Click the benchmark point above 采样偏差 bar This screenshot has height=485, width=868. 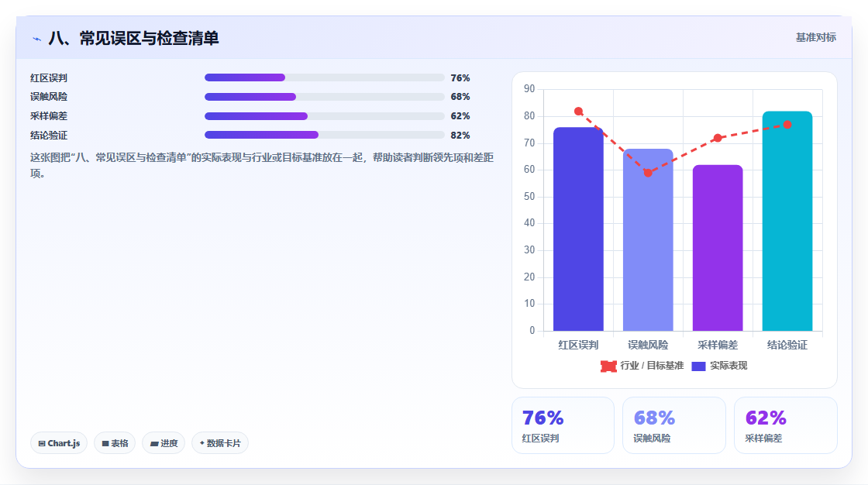[x=718, y=138]
